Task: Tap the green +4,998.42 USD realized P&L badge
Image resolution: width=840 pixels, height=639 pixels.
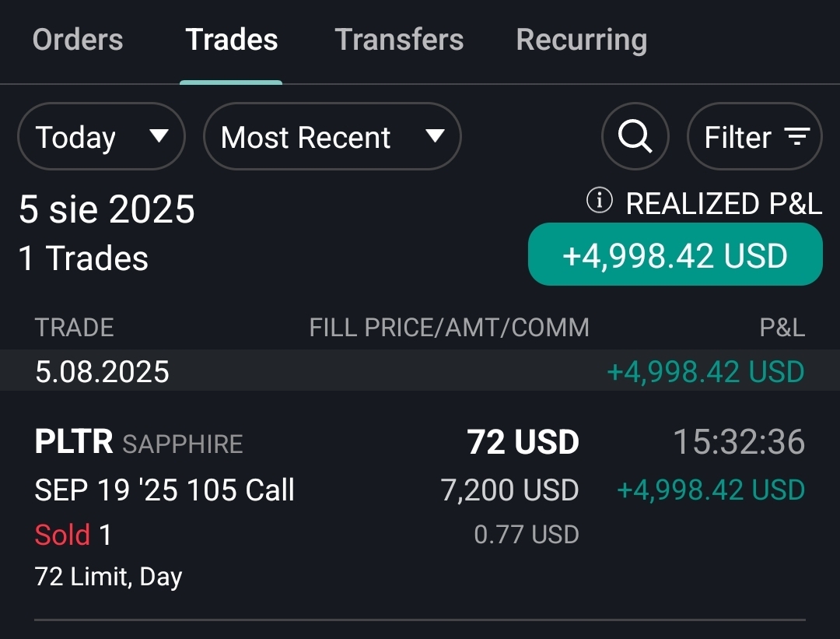Action: [x=674, y=255]
